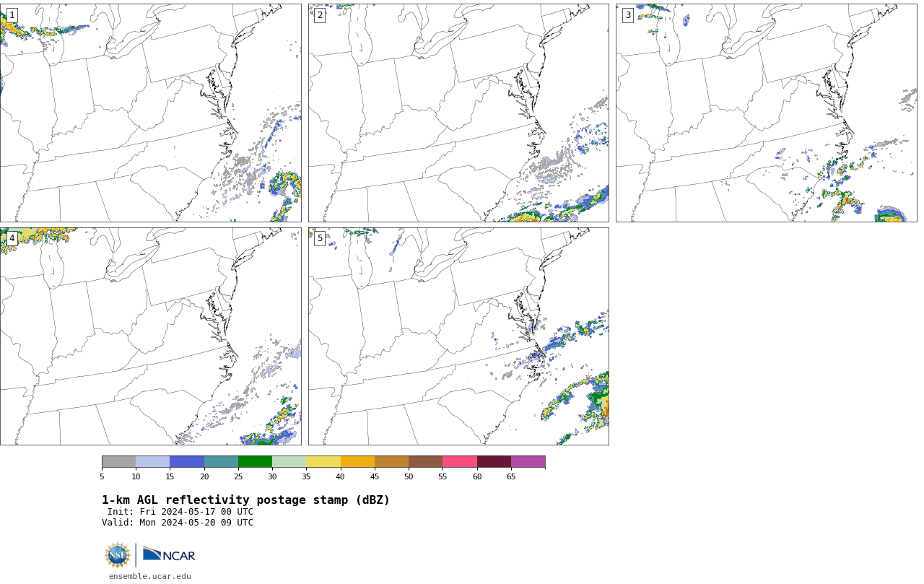Click the pink 55-60 dBZ swatch
The image size is (924, 584).
click(460, 462)
